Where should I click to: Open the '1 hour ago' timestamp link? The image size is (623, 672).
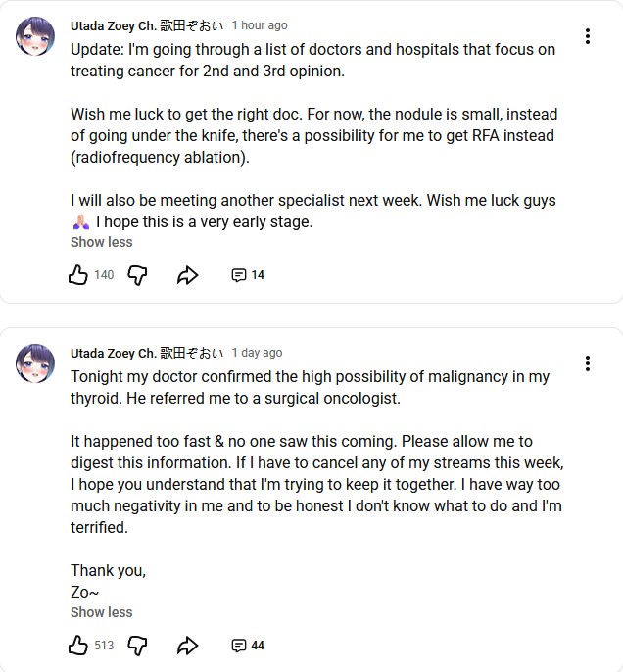pos(260,25)
